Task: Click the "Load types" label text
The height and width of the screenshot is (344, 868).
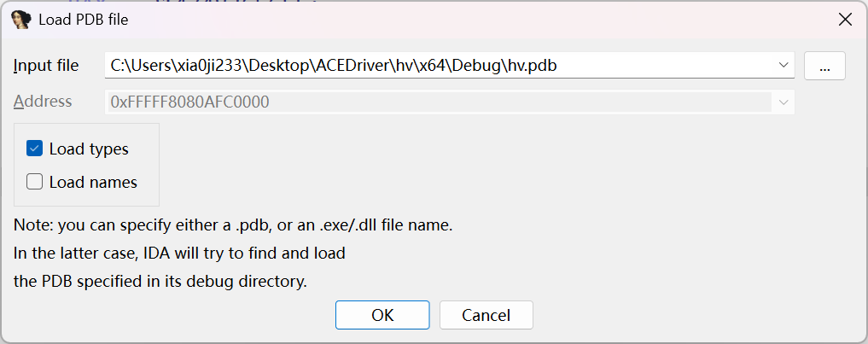Action: click(x=89, y=149)
